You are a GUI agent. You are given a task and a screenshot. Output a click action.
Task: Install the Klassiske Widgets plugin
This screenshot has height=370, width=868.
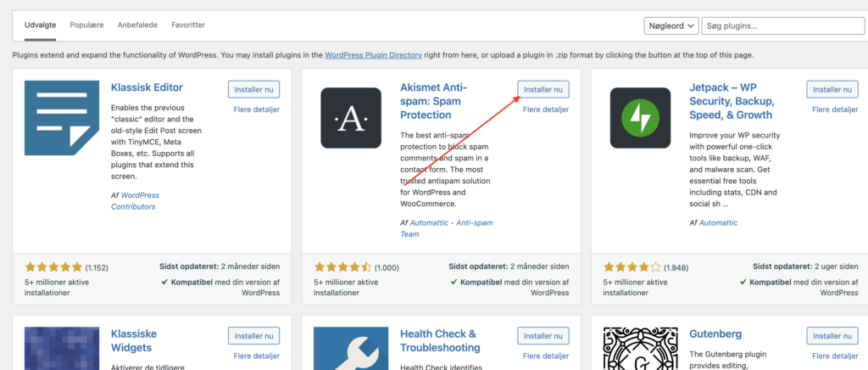tap(253, 336)
